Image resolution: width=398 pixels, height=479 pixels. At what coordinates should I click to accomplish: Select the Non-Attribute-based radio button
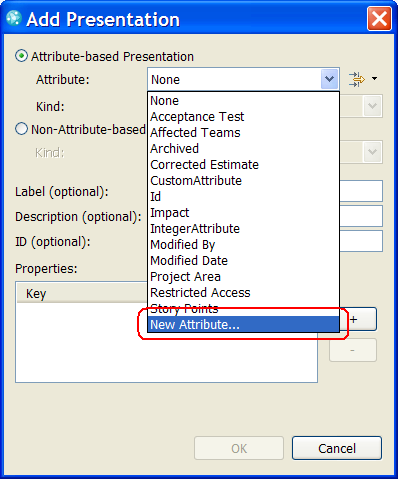21,129
